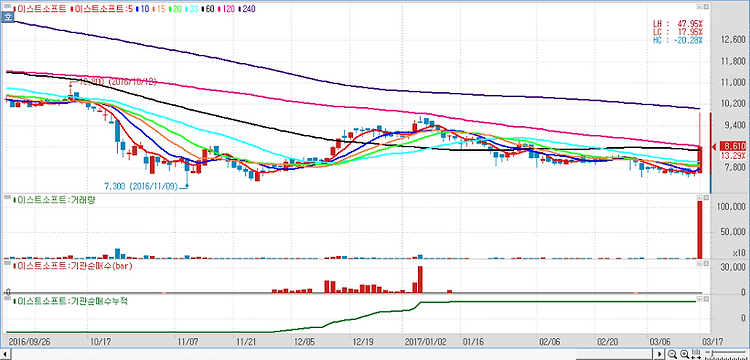
Task: Click the fit-range arrows icon beside zoom
Action: [696, 354]
